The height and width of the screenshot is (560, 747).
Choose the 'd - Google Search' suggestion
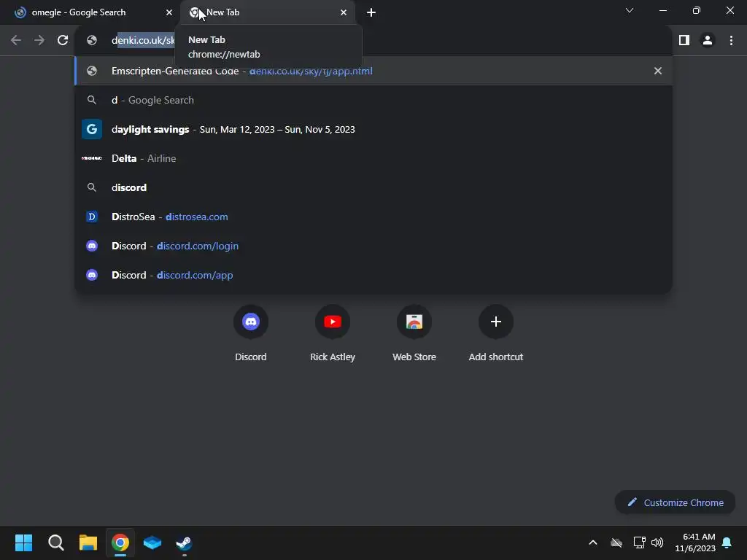[373, 100]
